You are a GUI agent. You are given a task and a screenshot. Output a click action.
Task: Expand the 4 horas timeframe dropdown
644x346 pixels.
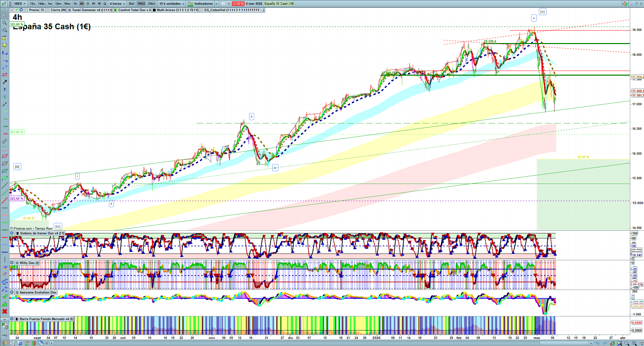(x=117, y=4)
